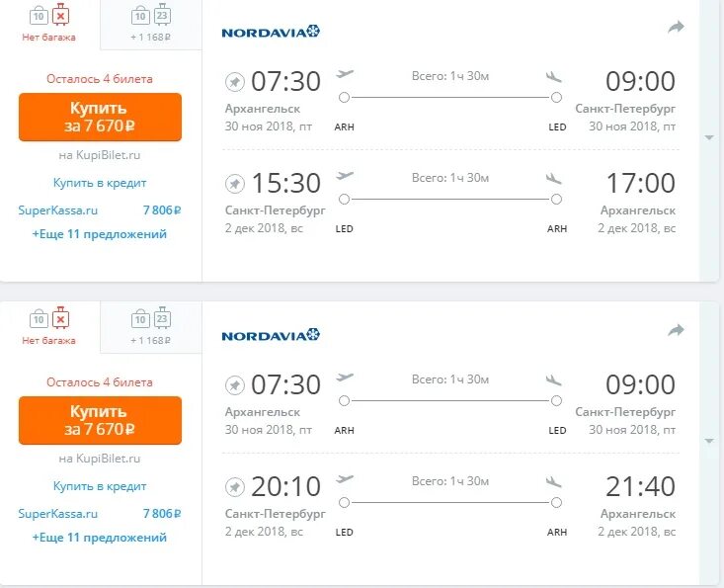Show '+Еще 11 предложений' on second ticket
724x588 pixels.
pos(100,538)
